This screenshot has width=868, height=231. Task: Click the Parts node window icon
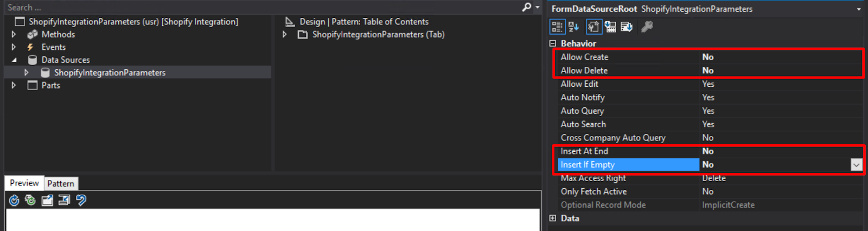click(x=33, y=85)
